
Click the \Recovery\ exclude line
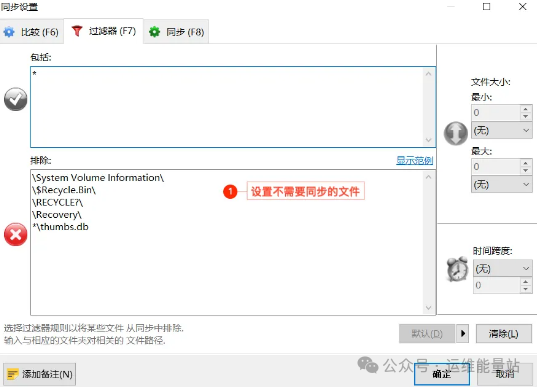pyautogui.click(x=57, y=215)
